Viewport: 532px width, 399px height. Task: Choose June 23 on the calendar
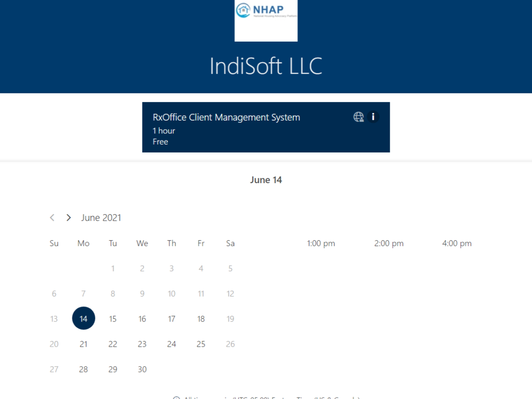pyautogui.click(x=142, y=344)
